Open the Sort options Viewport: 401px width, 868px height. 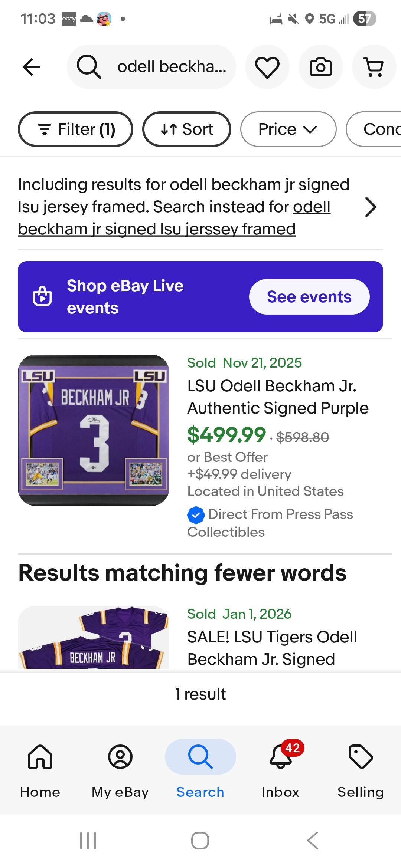(x=187, y=129)
